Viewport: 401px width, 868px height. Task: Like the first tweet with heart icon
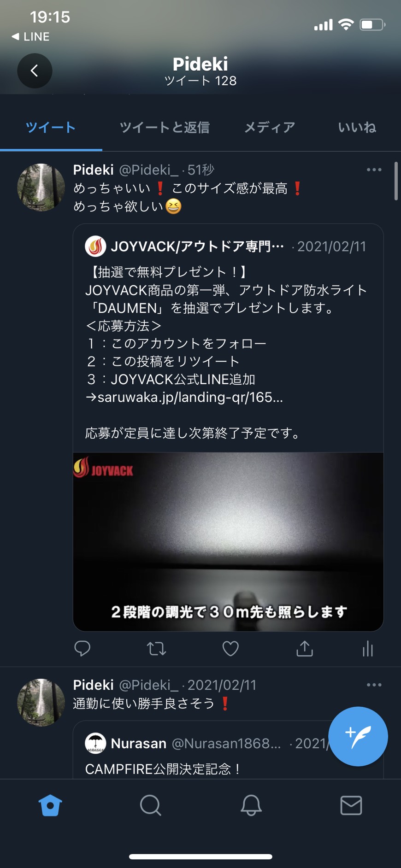pos(230,649)
